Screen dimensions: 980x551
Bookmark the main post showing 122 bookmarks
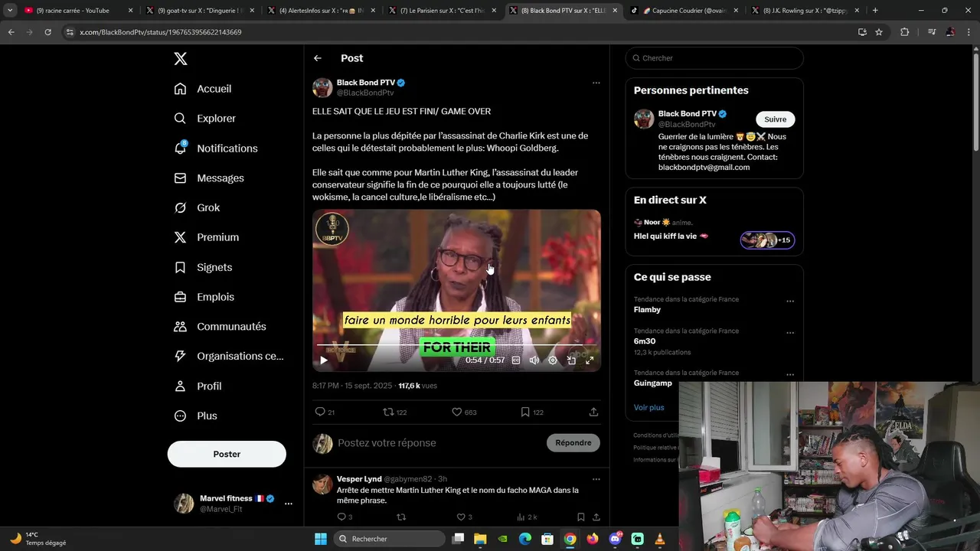(525, 412)
